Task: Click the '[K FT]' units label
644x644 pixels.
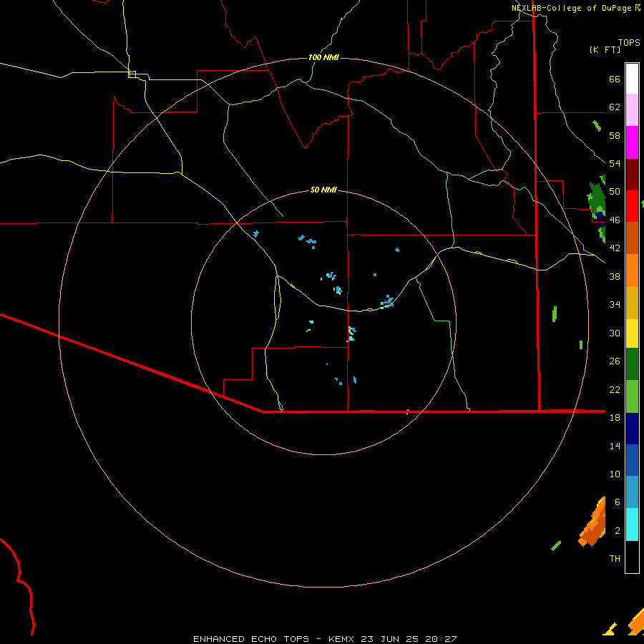Action: [x=605, y=49]
